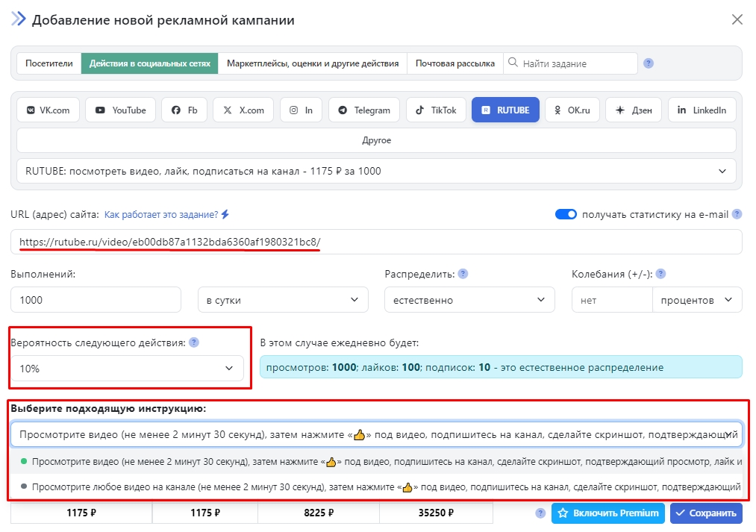The width and height of the screenshot is (756, 532).
Task: Open the Почтовая рассылка tab
Action: click(x=455, y=63)
